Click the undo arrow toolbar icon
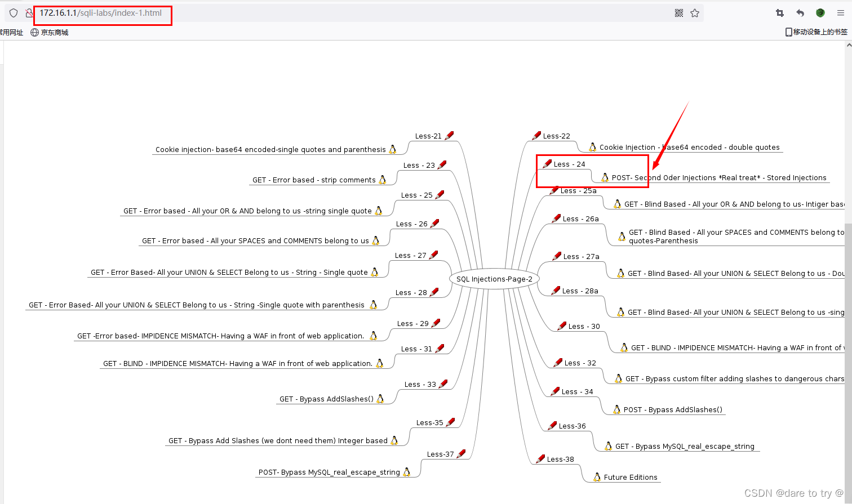The image size is (852, 504). click(800, 13)
